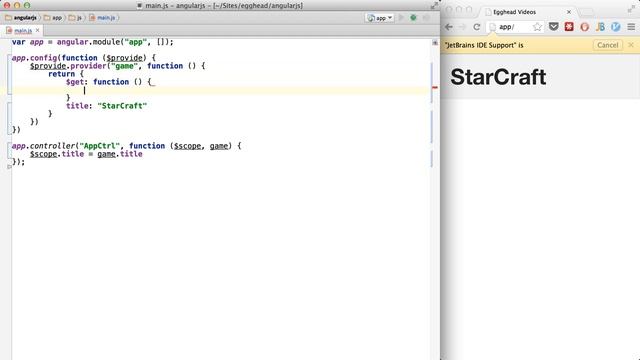Click the "AppCtrl" string in the controller
The width and height of the screenshot is (640, 360).
click(100, 146)
